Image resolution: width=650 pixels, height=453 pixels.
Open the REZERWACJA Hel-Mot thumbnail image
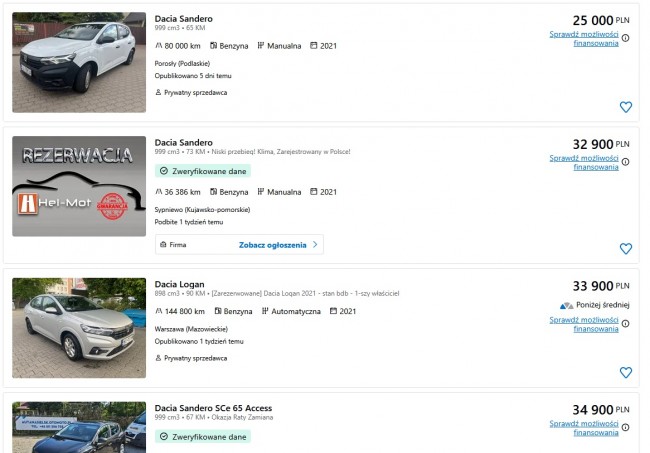click(79, 186)
